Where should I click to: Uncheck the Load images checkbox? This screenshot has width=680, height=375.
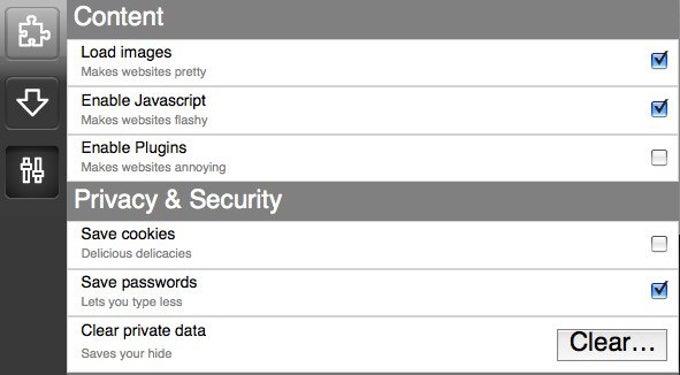(x=659, y=60)
